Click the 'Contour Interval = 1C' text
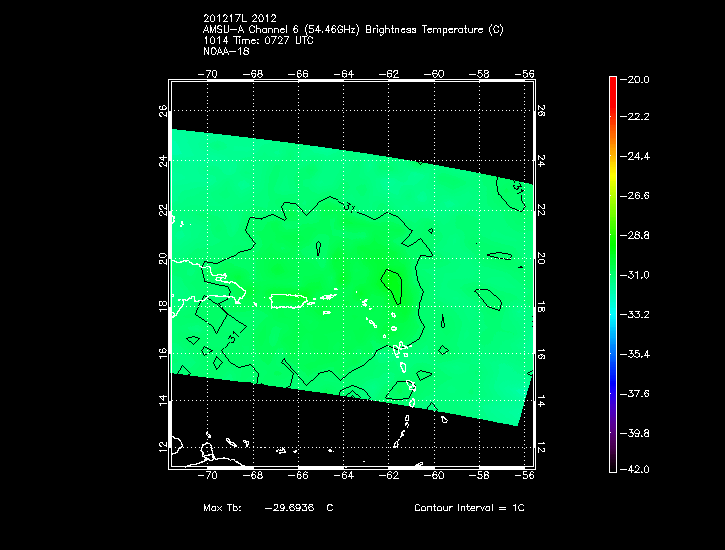This screenshot has height=550, width=725. [x=469, y=509]
